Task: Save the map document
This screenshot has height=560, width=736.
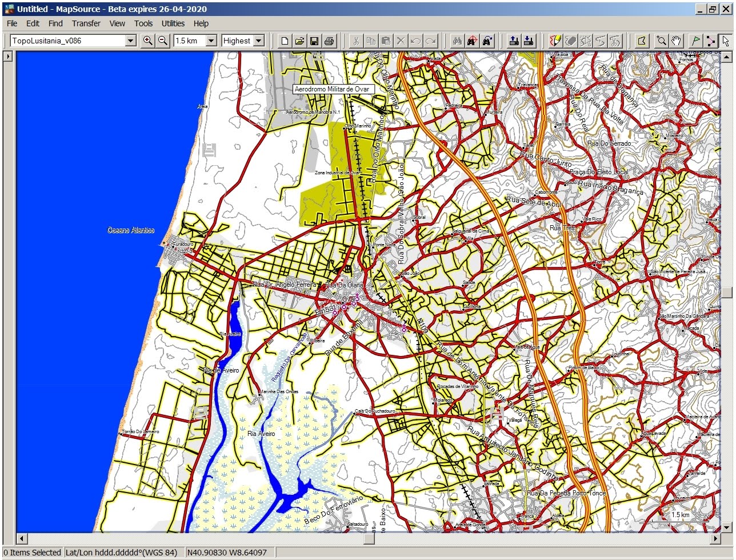Action: 314,41
